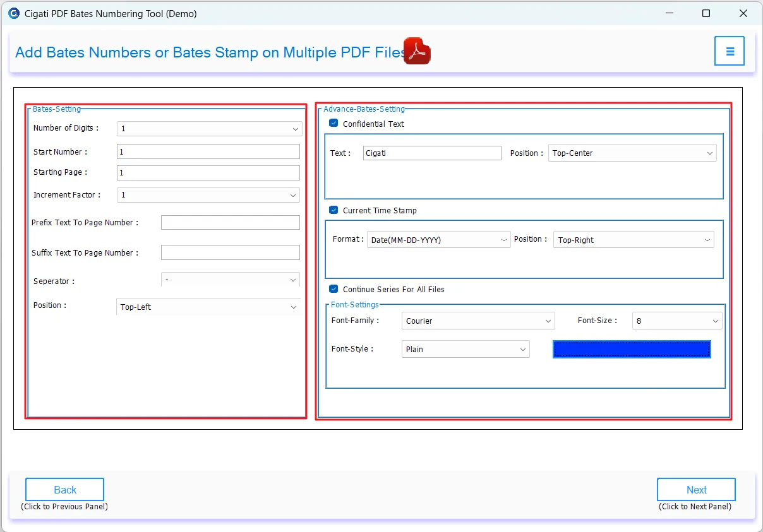Uncheck Current Time Stamp
The width and height of the screenshot is (763, 532).
point(333,210)
